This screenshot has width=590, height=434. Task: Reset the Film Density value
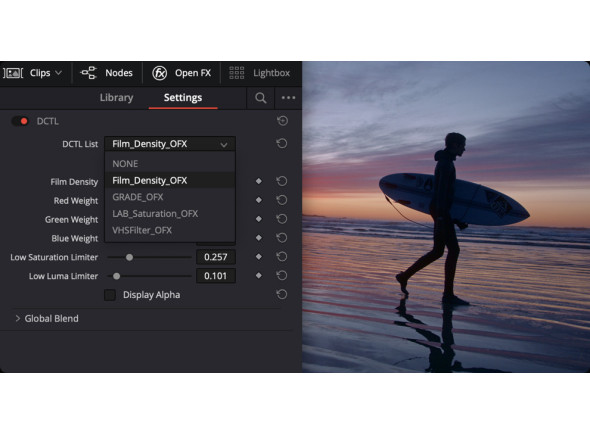coord(282,181)
